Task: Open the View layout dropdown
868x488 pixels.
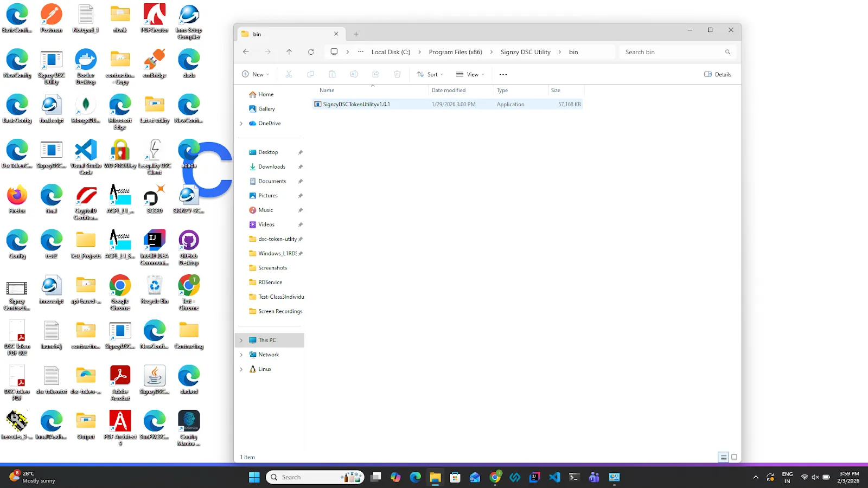Action: pyautogui.click(x=470, y=74)
